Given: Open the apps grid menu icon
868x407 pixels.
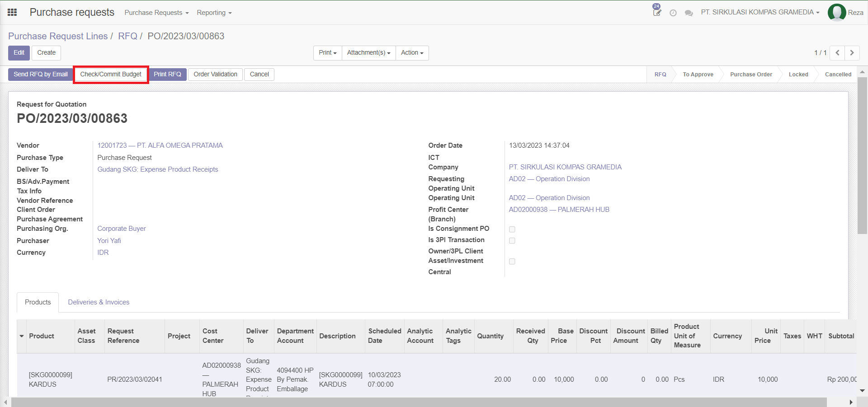Looking at the screenshot, I should coord(12,12).
